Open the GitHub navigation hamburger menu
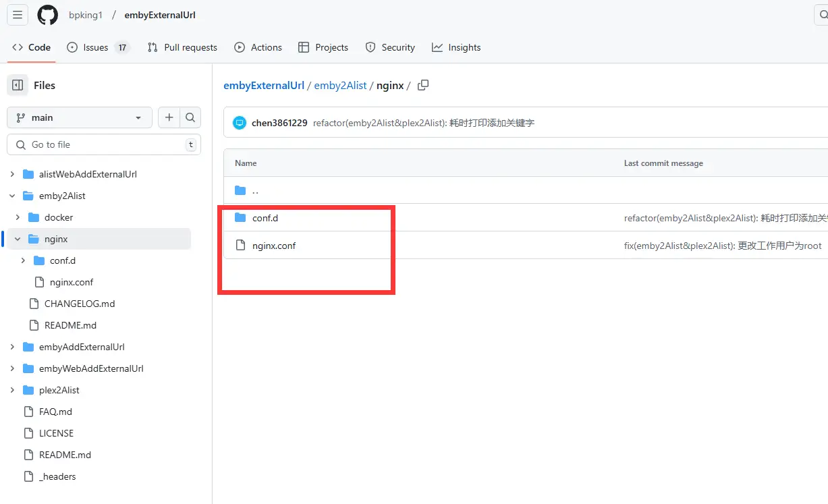Viewport: 828px width, 504px height. (x=17, y=15)
